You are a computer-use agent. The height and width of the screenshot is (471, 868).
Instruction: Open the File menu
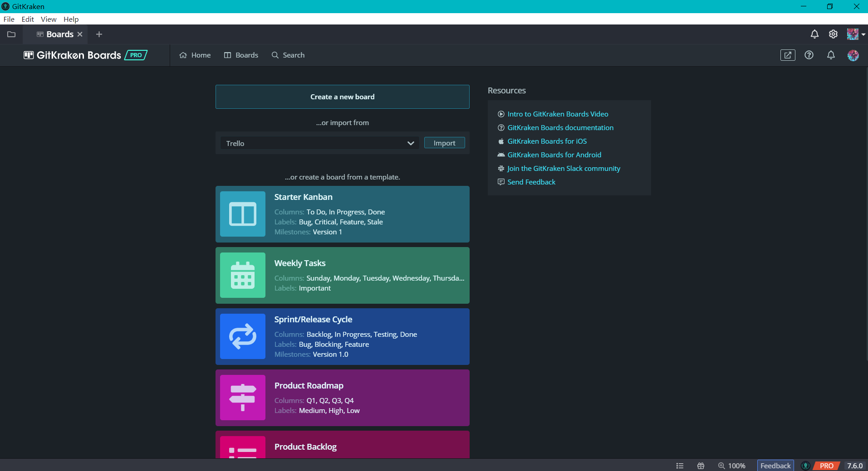pyautogui.click(x=9, y=19)
